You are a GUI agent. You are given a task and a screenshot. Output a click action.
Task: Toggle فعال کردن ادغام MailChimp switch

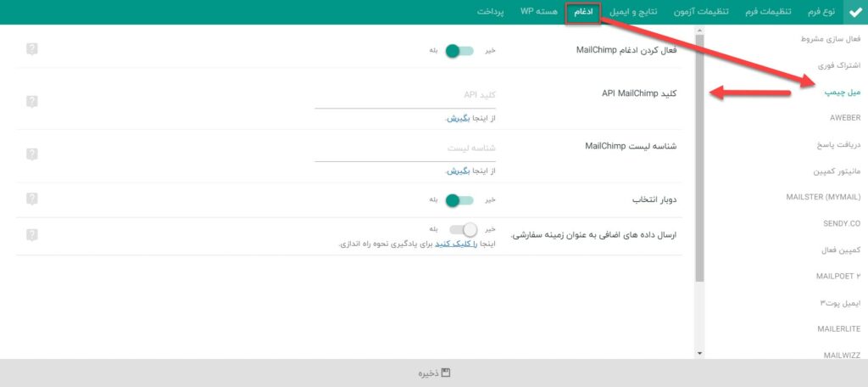point(459,51)
